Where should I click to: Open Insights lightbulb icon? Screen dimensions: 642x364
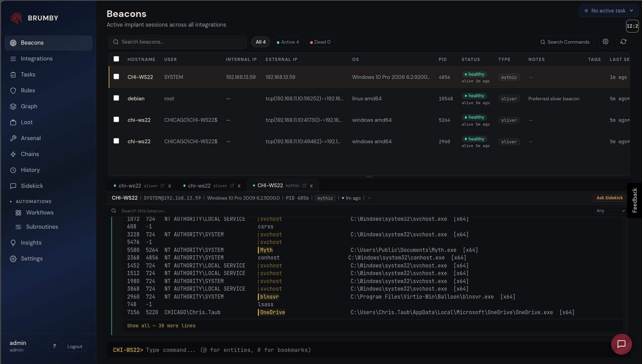pyautogui.click(x=13, y=243)
